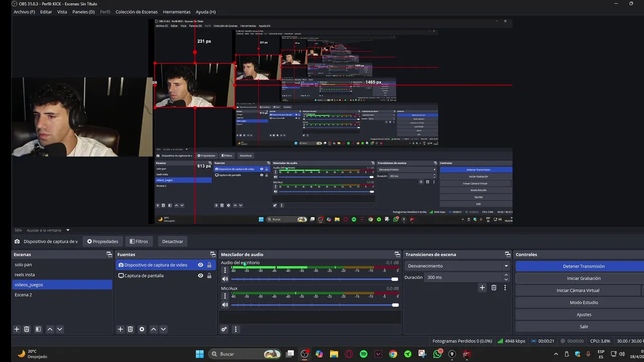Open advanced audio properties gears icon
The image size is (644, 362).
click(224, 329)
